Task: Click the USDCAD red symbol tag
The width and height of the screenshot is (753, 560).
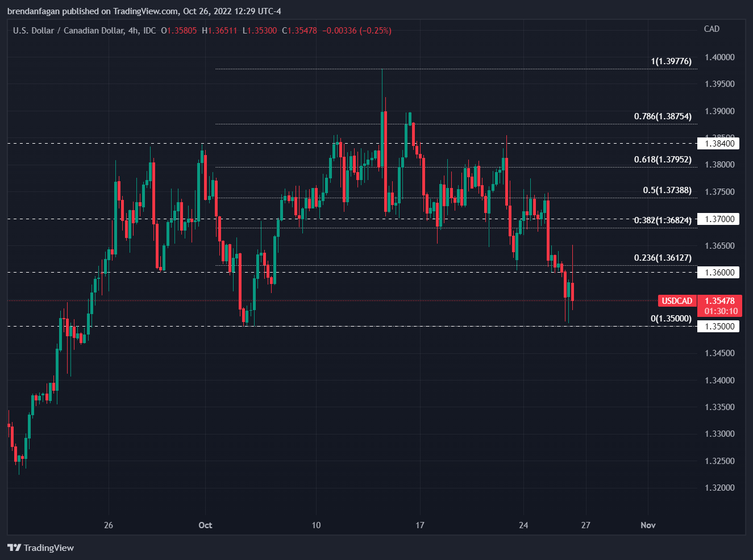Action: coord(677,301)
